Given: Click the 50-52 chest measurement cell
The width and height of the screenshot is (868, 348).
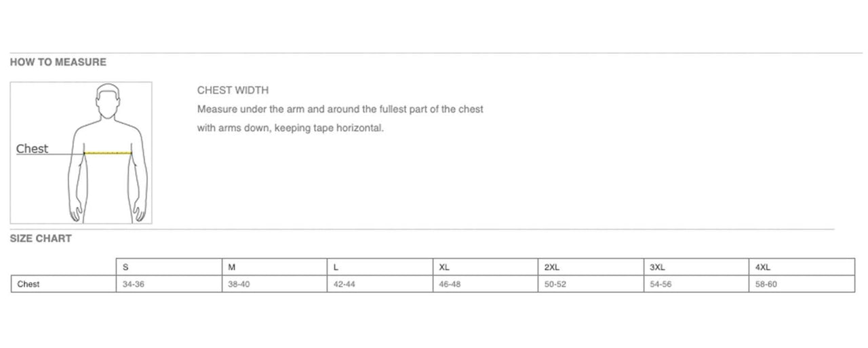Looking at the screenshot, I should click(555, 284).
